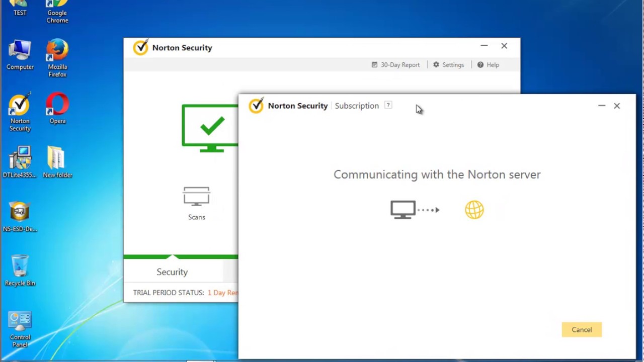This screenshot has width=644, height=362.
Task: Click the 'Communicating with the Norton server' text
Action: [x=437, y=174]
